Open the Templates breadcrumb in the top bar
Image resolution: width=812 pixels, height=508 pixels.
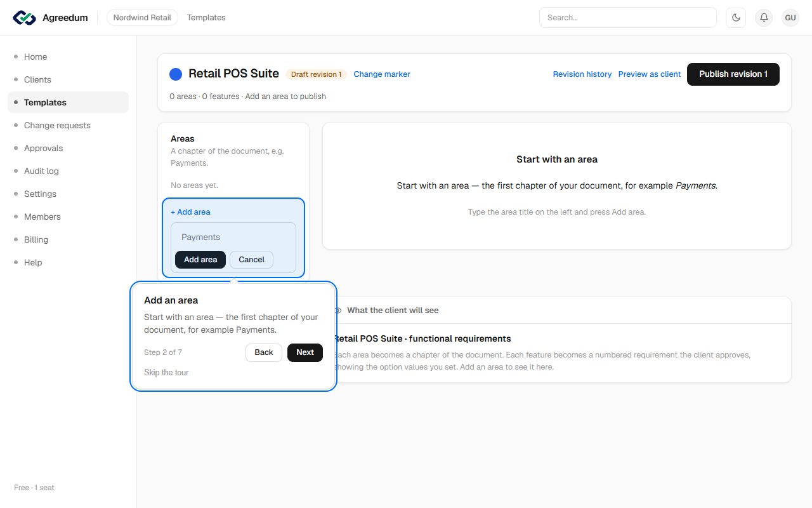coord(206,18)
